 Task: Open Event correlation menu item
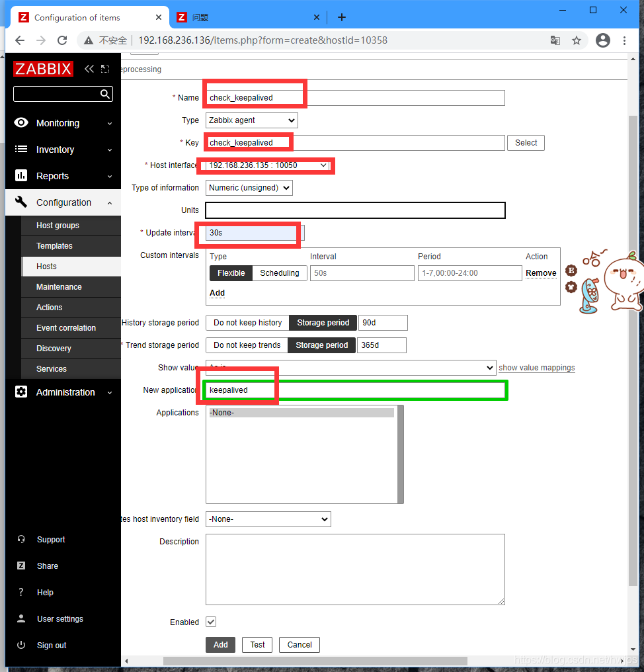click(x=71, y=328)
